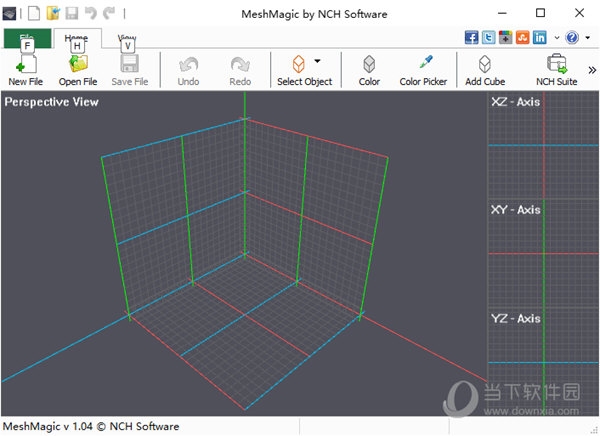Expand the Select Object dropdown arrow

click(x=317, y=61)
